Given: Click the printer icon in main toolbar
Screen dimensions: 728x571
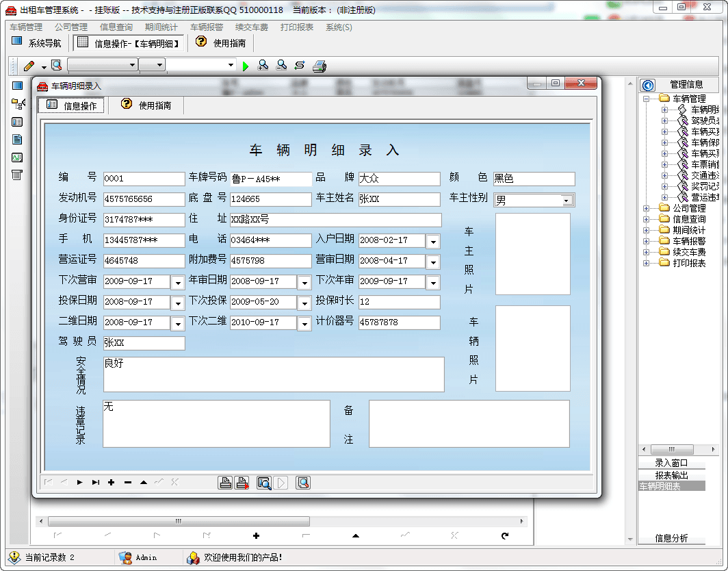Looking at the screenshot, I should [320, 66].
